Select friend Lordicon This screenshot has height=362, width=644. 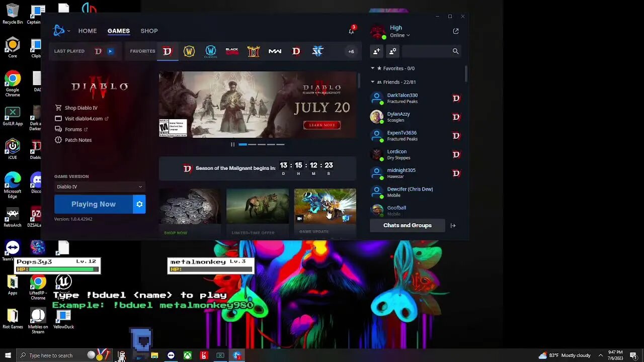click(416, 154)
